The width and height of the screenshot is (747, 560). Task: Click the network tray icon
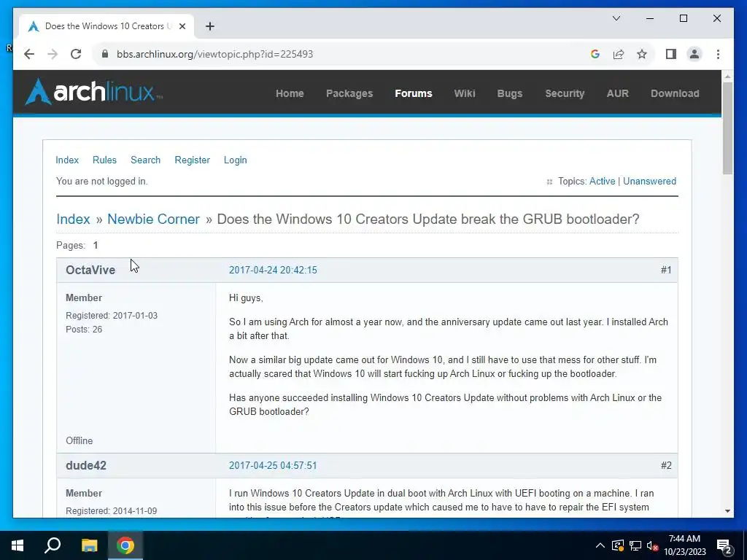[635, 545]
